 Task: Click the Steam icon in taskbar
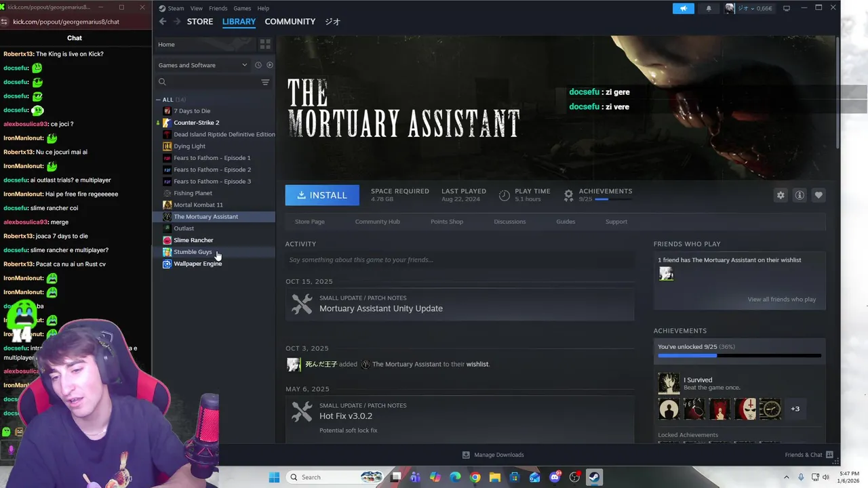594,477
